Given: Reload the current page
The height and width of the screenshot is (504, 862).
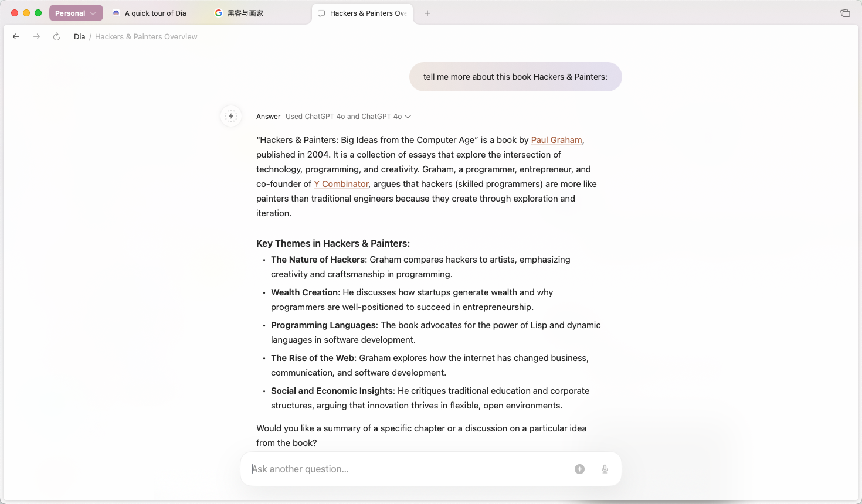Looking at the screenshot, I should (x=56, y=36).
